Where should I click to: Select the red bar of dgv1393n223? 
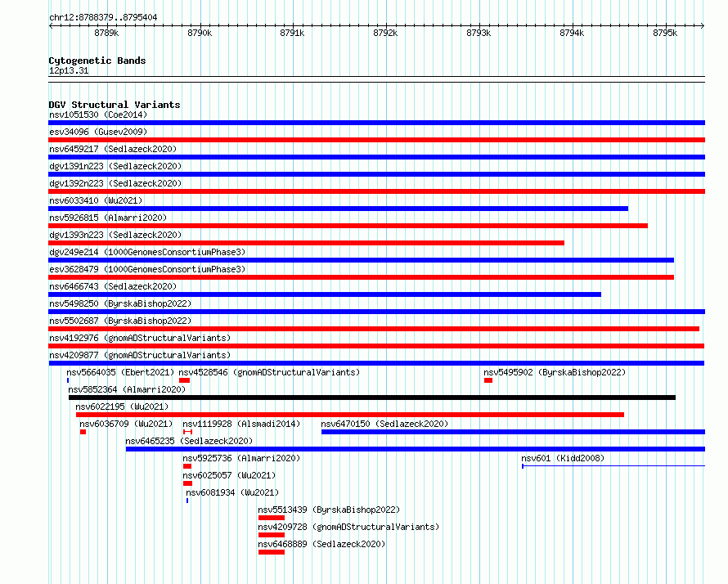tap(306, 243)
